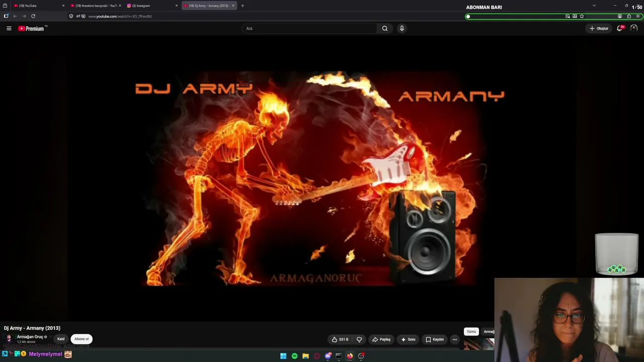
Task: Open the terminal icon on the taskbar
Action: pos(339,356)
